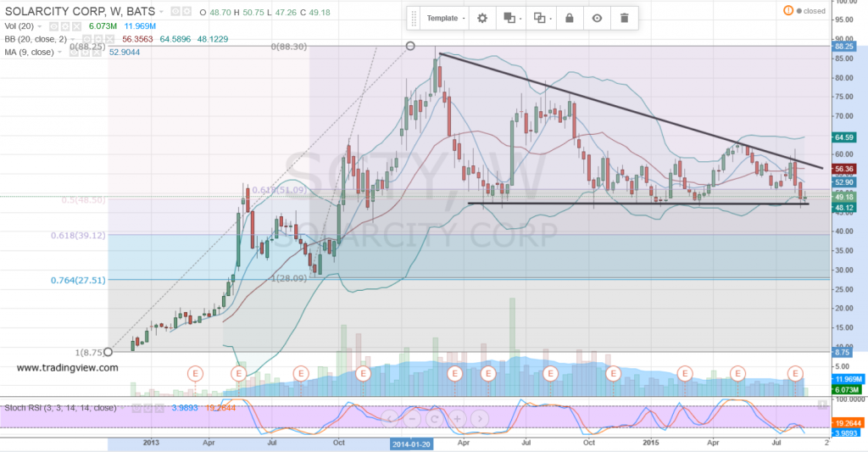Click 0.5(48.50) Fibonacci level label

(83, 200)
